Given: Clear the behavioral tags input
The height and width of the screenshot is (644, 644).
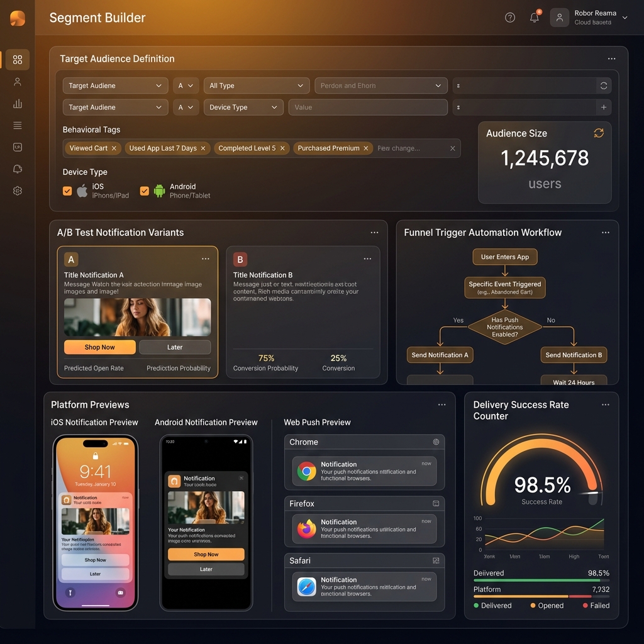Looking at the screenshot, I should click(452, 148).
